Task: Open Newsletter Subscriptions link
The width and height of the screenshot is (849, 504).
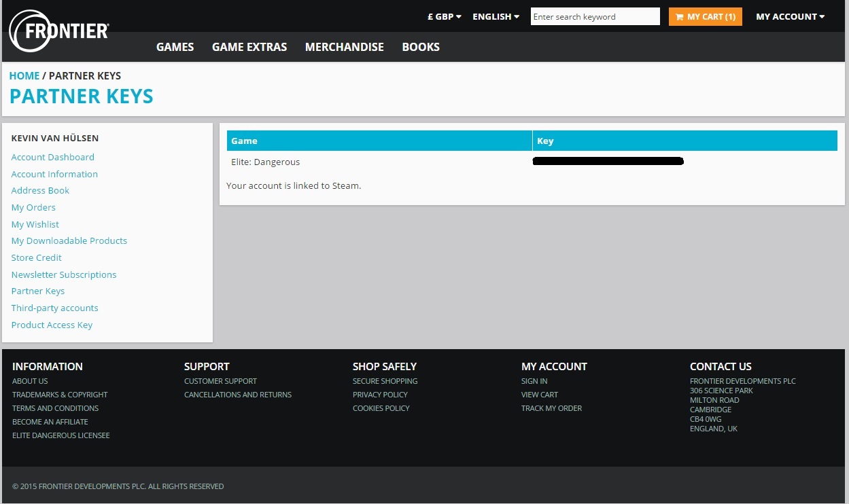Action: coord(64,274)
